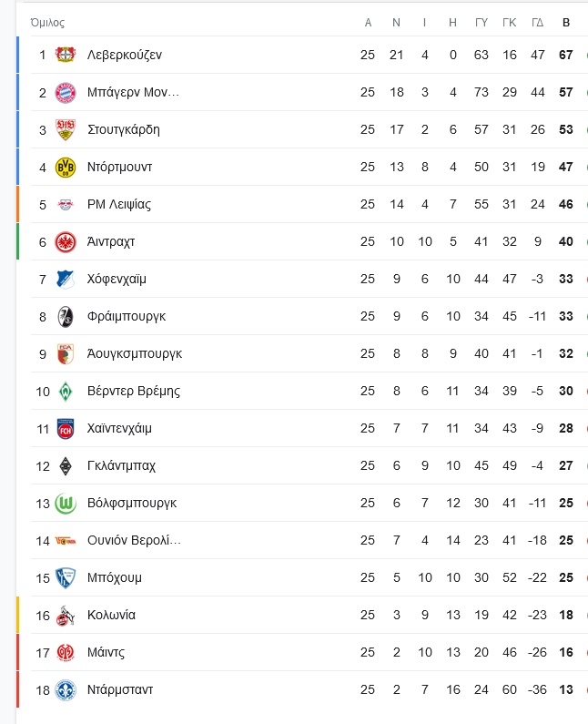Viewport: 588px width, 724px height.
Task: Click the Ντάρμσταντ team name
Action: pyautogui.click(x=120, y=689)
